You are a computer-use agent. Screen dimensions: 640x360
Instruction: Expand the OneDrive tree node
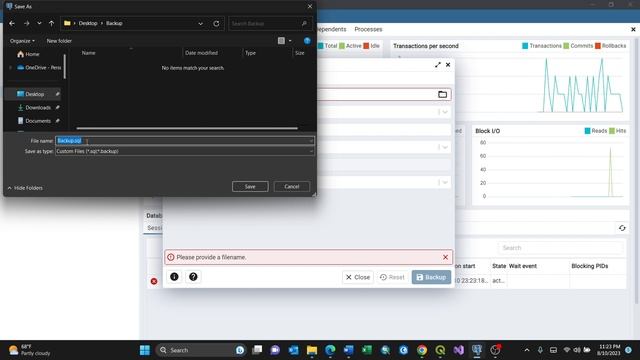11,67
